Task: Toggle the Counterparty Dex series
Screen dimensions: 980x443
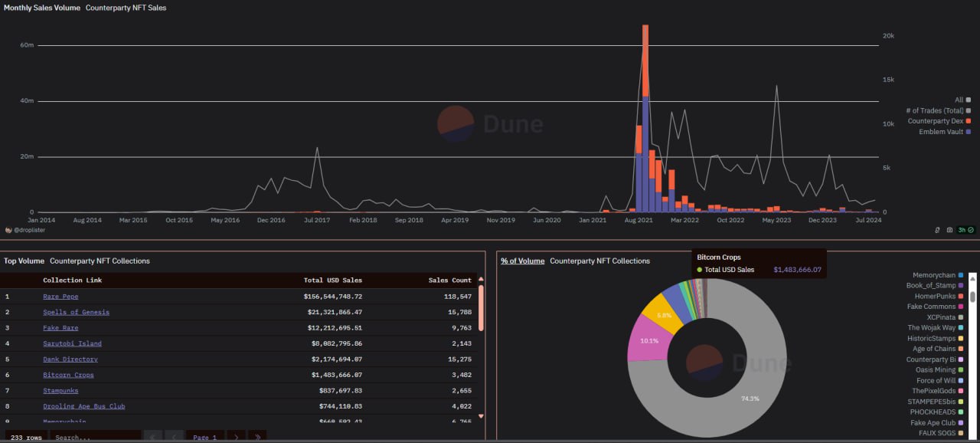Action: point(939,121)
